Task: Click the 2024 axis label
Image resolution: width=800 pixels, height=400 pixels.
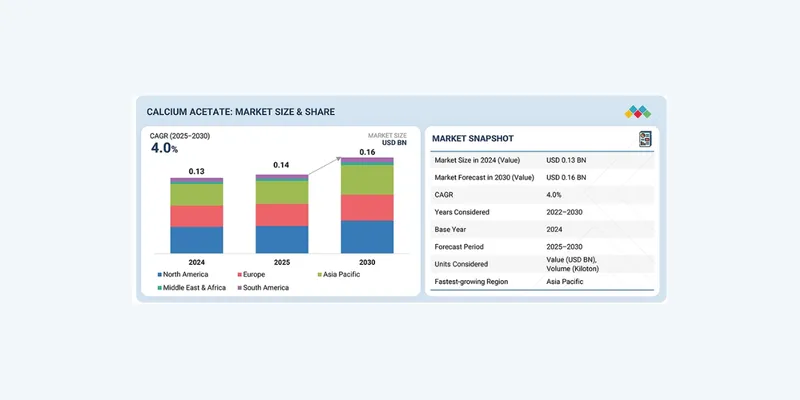Action: [x=196, y=262]
